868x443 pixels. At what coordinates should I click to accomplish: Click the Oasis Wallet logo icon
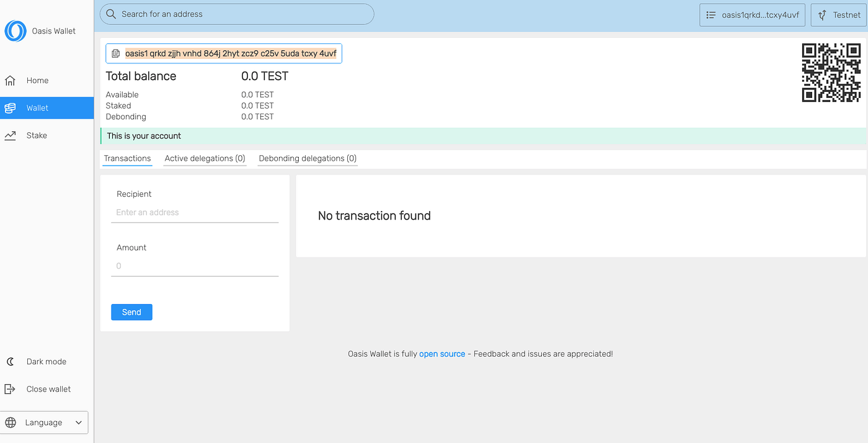pyautogui.click(x=15, y=31)
